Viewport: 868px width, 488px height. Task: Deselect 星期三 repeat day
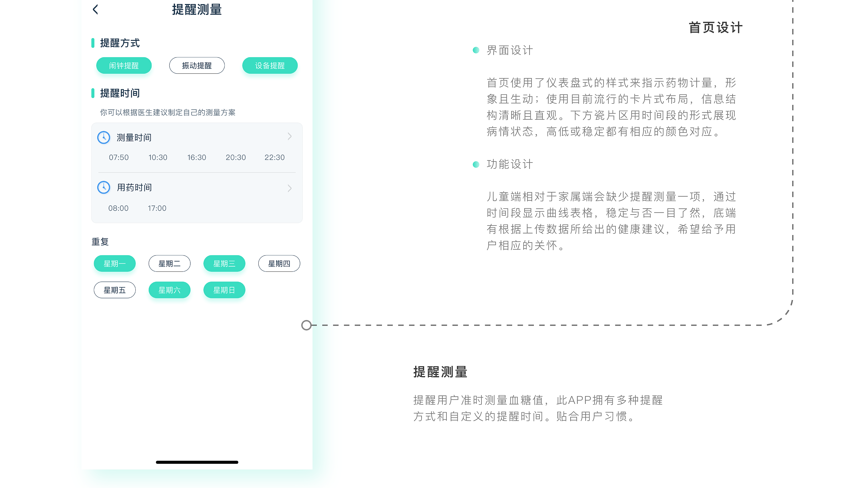225,263
